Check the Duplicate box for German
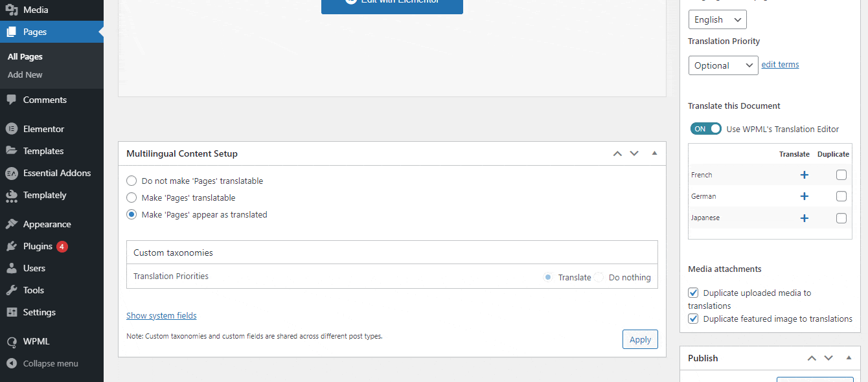Viewport: 868px width, 382px height. [x=841, y=196]
